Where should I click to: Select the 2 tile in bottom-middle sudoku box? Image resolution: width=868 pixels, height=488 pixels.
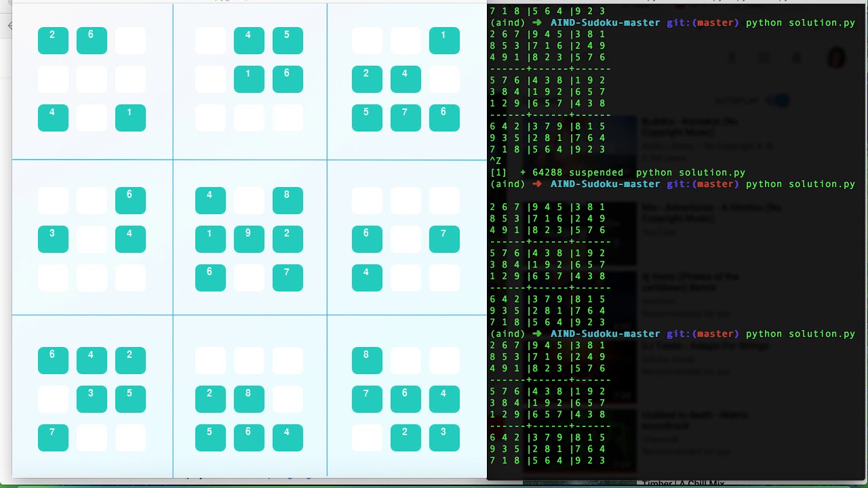(x=210, y=399)
